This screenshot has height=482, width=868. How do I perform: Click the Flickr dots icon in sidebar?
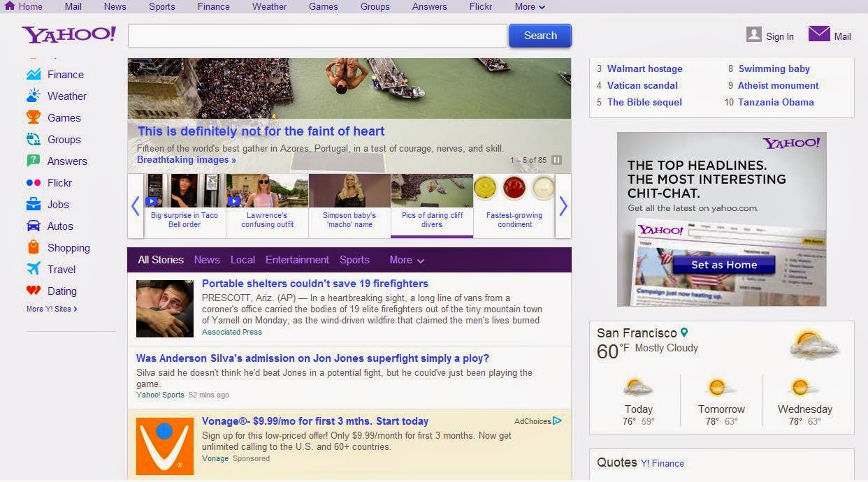[34, 182]
